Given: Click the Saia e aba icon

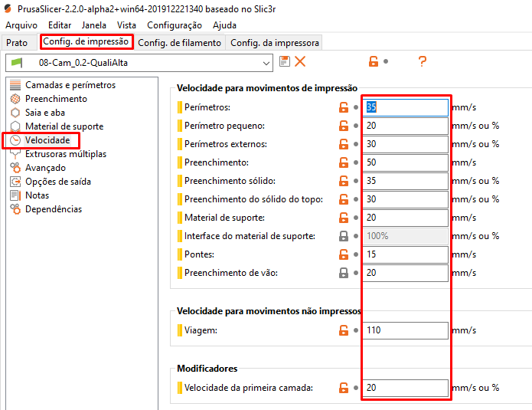Looking at the screenshot, I should click(x=15, y=113).
